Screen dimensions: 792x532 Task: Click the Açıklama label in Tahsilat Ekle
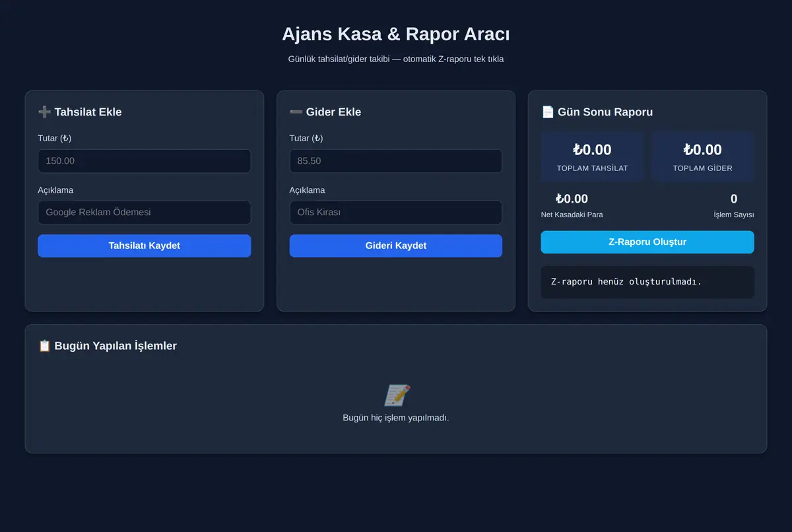[55, 190]
